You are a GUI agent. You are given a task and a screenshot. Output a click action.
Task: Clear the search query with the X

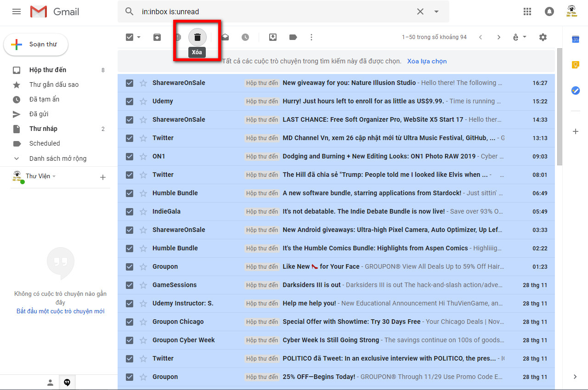[420, 11]
